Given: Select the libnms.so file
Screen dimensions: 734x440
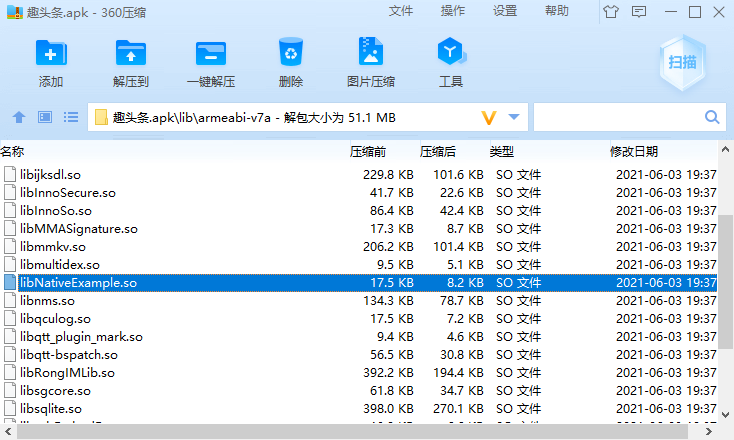Looking at the screenshot, I should pyautogui.click(x=47, y=301).
